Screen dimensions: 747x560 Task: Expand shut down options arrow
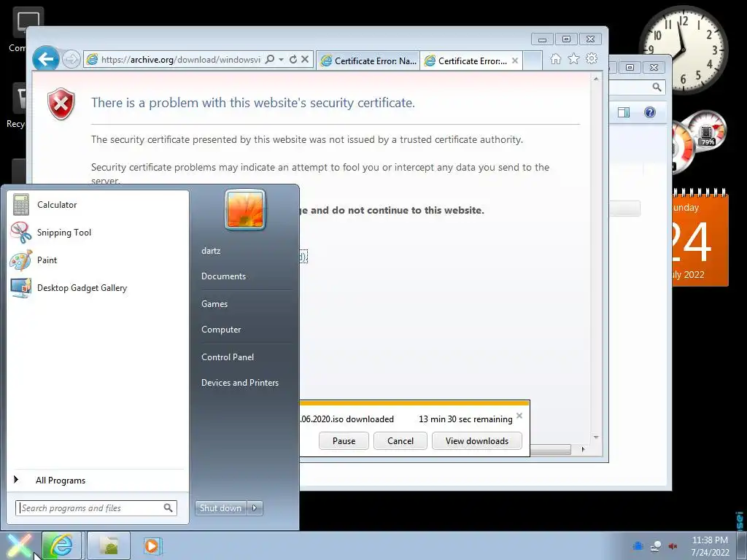[x=255, y=508]
